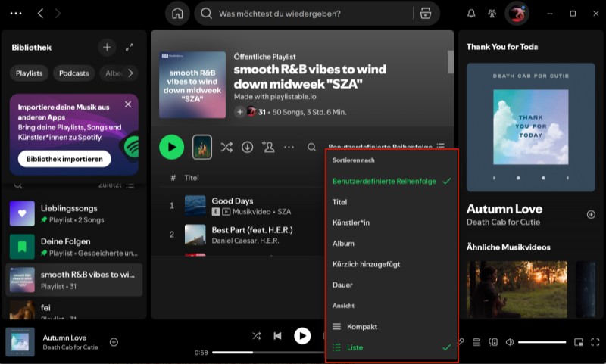Open Death Cab for Cutie in right panel
Viewport: 606px width, 364px height.
(503, 222)
